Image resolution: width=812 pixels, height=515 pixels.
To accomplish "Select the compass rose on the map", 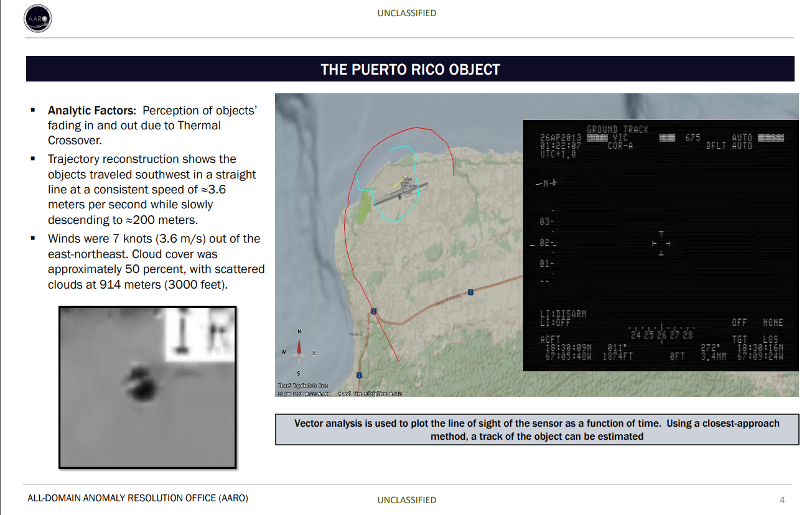I will click(299, 352).
